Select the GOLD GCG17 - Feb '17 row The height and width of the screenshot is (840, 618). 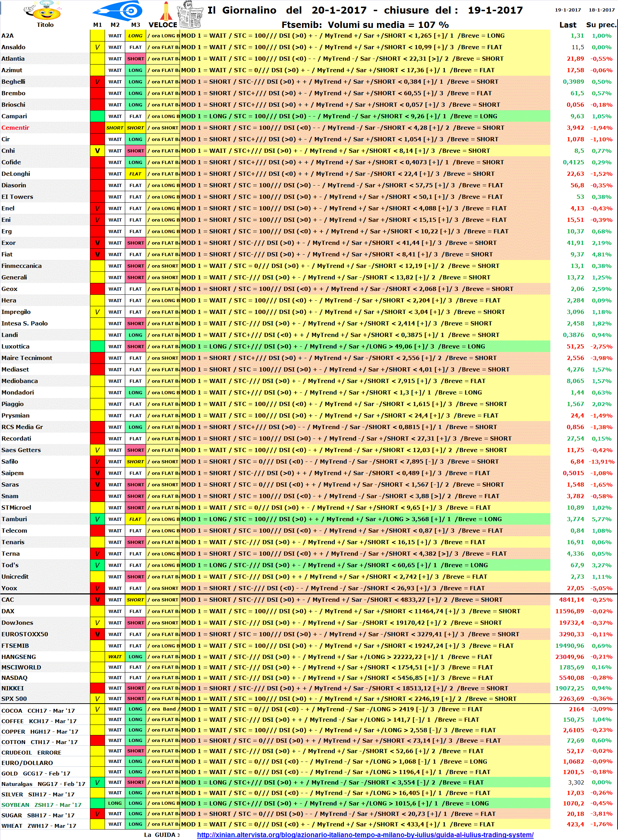pos(36,773)
